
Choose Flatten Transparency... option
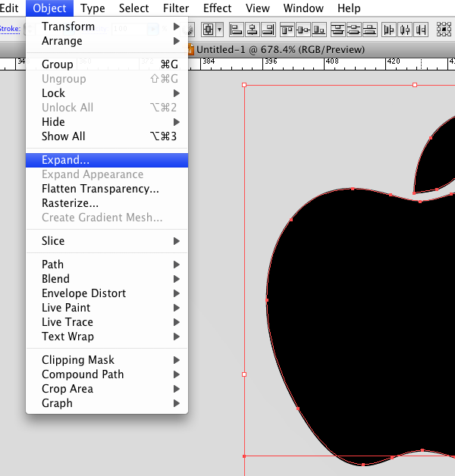click(107, 189)
